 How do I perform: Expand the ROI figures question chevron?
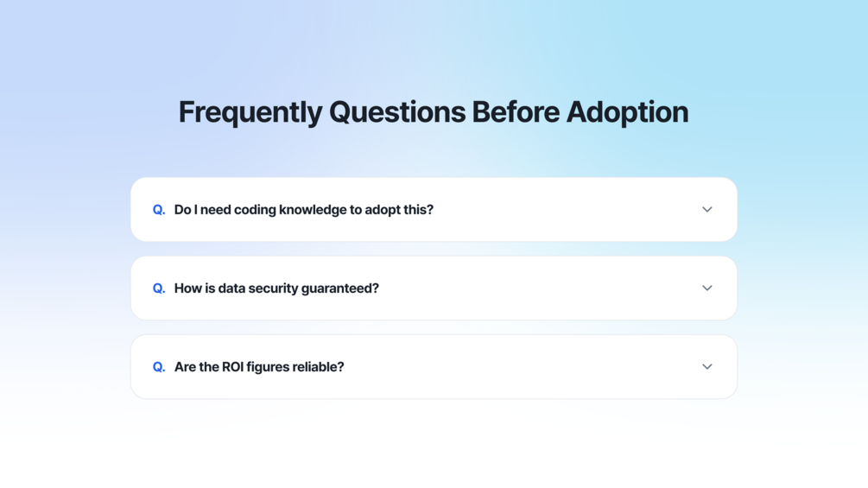click(706, 367)
